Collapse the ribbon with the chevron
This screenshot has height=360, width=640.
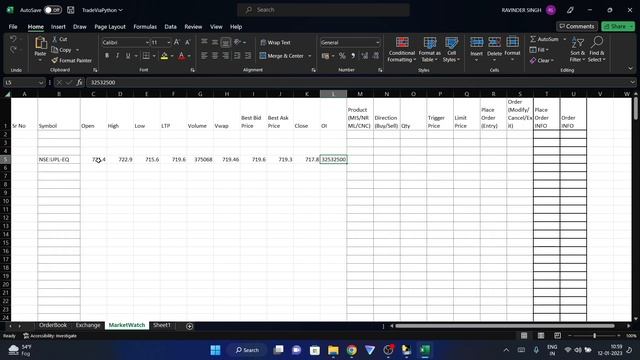[x=630, y=69]
